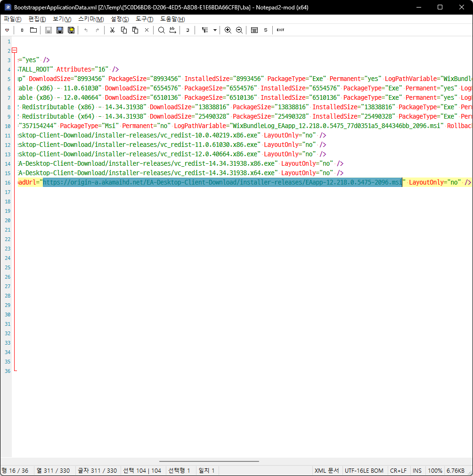
Task: Click the XML 문서 scheme status entry
Action: tap(326, 470)
